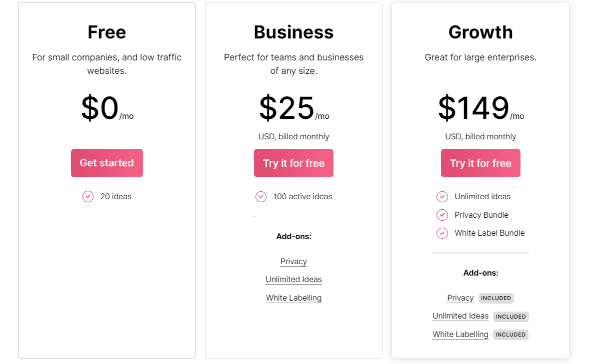Viewport: 596px width, 364px height.
Task: Click the checkmark icon beside White Label Bundle
Action: point(442,233)
